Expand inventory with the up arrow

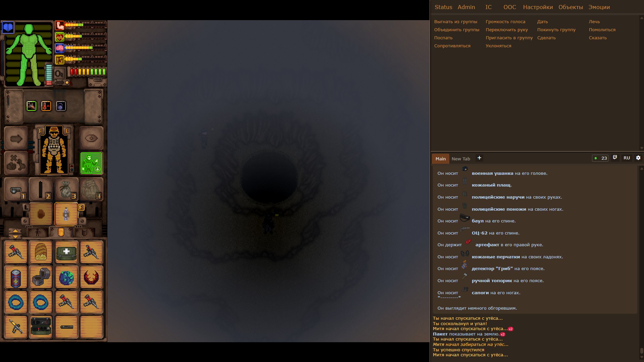[x=15, y=231]
